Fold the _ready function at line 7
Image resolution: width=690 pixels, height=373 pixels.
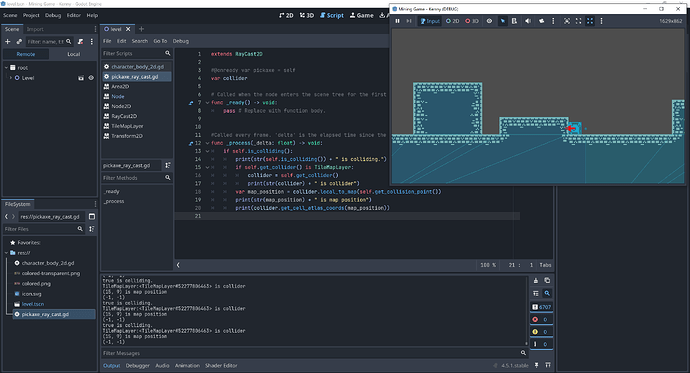click(207, 102)
